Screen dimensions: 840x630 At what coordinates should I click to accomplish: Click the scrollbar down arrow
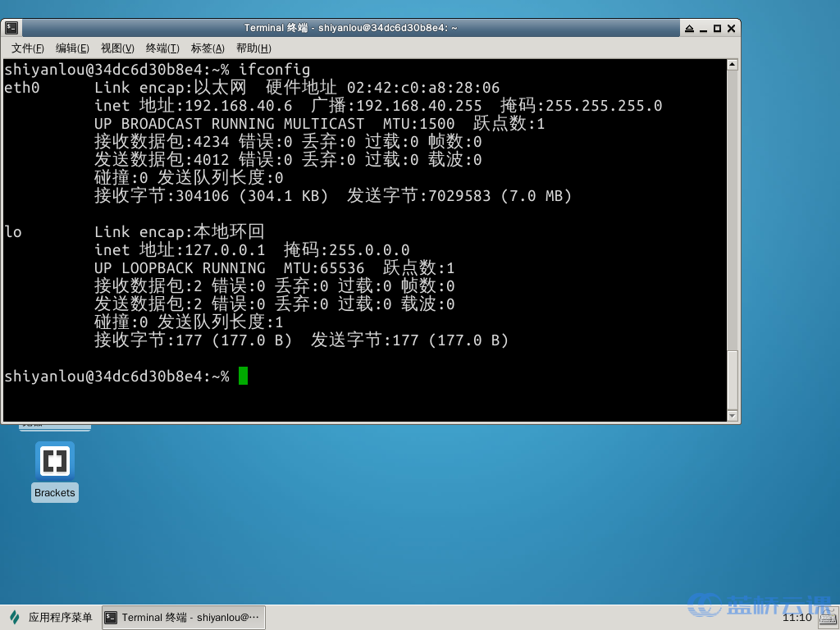(733, 417)
